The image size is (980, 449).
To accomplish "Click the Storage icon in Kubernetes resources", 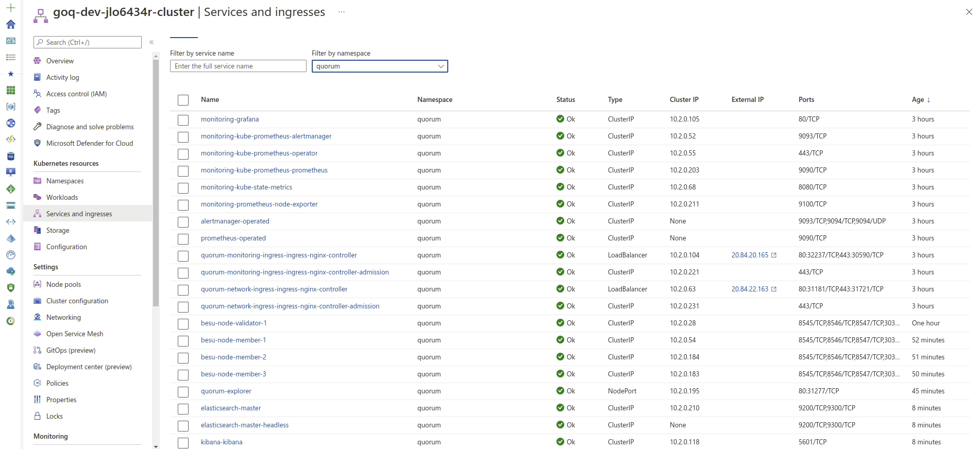I will pos(37,230).
